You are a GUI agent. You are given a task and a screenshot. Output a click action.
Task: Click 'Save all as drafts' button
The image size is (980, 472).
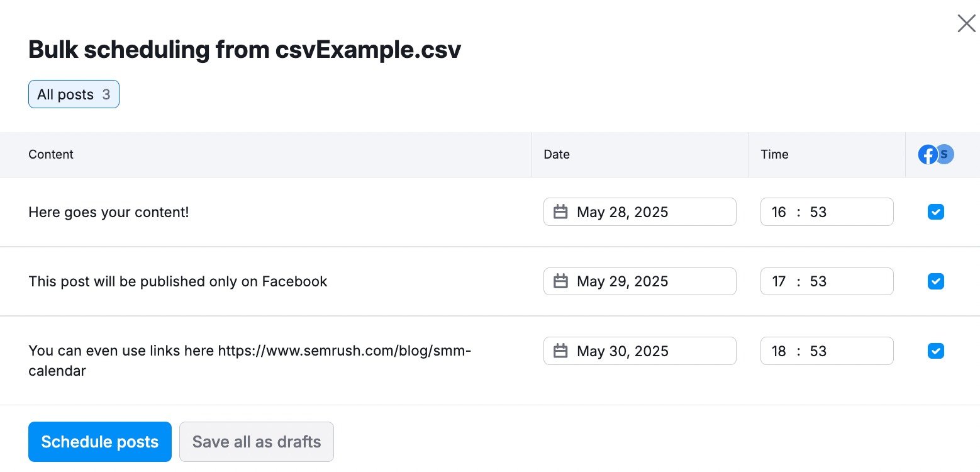(257, 442)
